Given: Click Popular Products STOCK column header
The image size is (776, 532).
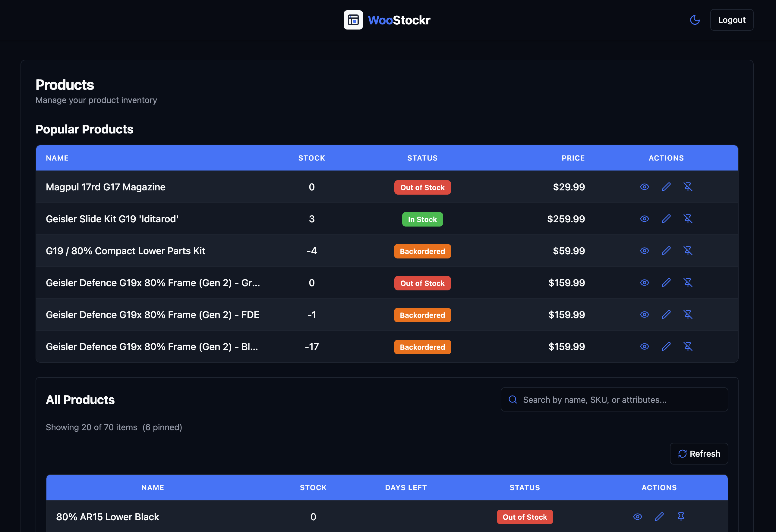Looking at the screenshot, I should pyautogui.click(x=311, y=158).
